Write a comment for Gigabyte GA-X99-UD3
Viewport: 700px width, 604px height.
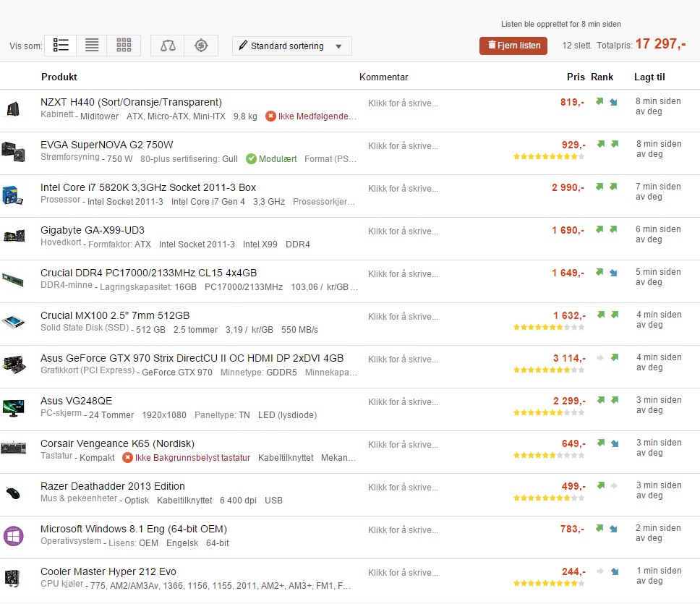(x=403, y=231)
